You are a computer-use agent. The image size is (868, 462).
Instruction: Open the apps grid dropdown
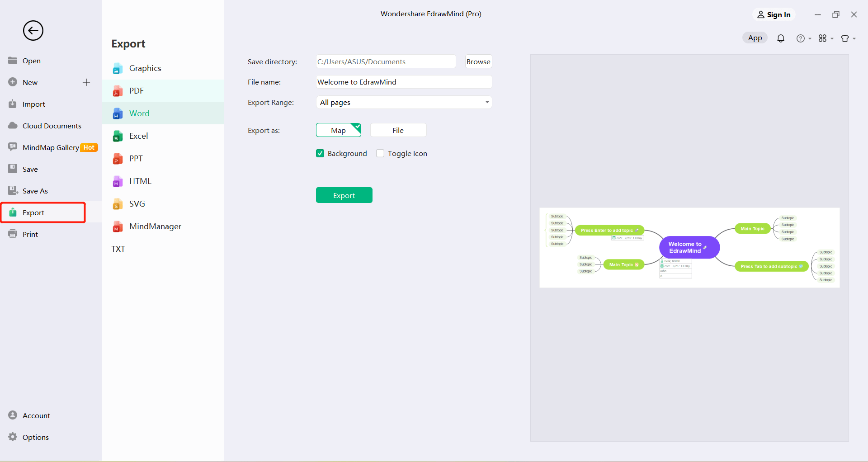[826, 38]
